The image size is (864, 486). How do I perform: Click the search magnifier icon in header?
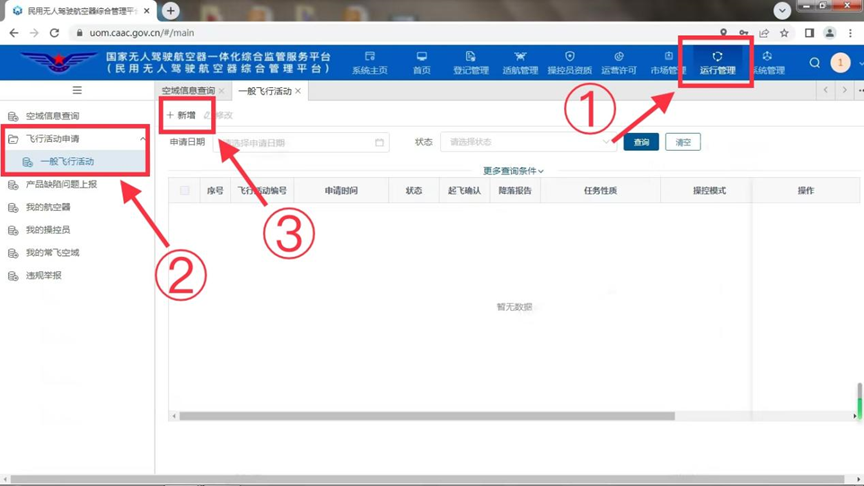click(x=814, y=63)
